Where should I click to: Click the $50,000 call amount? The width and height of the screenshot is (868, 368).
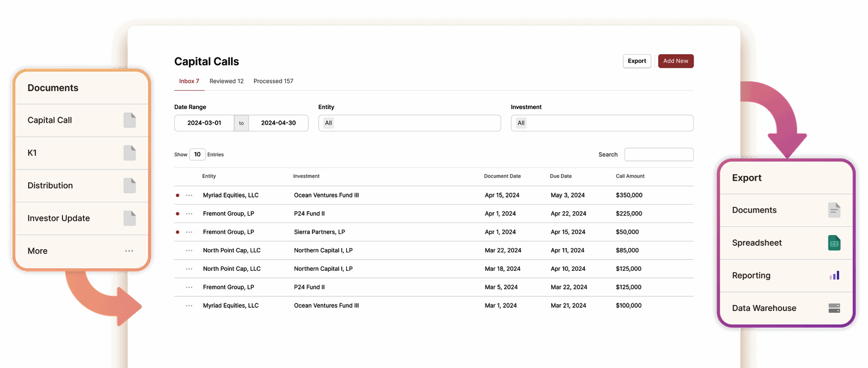pos(628,232)
